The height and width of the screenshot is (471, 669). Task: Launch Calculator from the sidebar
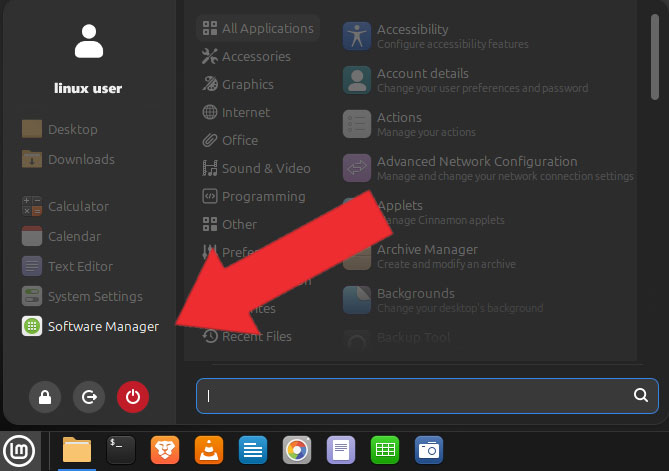click(x=66, y=206)
